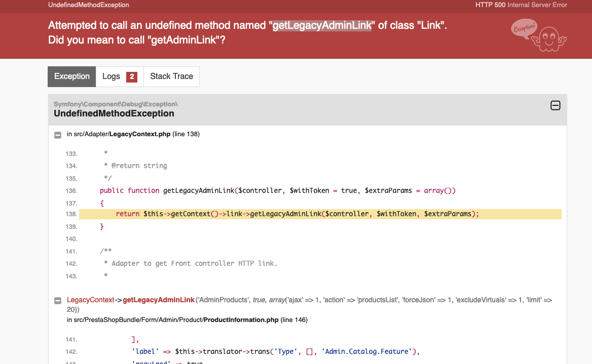Click the highlighted getLegacyAdminLink text in header
Image resolution: width=592 pixels, height=364 pixels.
(x=322, y=25)
